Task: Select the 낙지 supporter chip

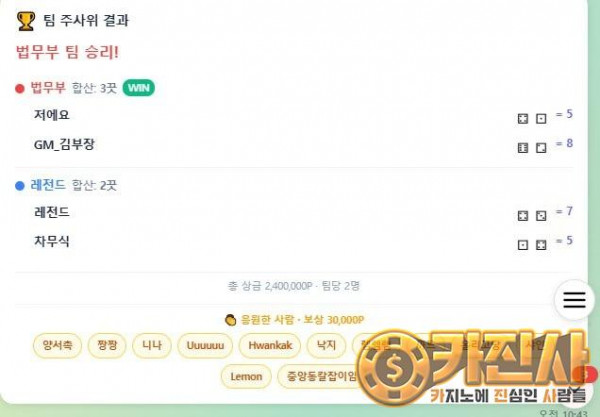Action: click(x=326, y=345)
